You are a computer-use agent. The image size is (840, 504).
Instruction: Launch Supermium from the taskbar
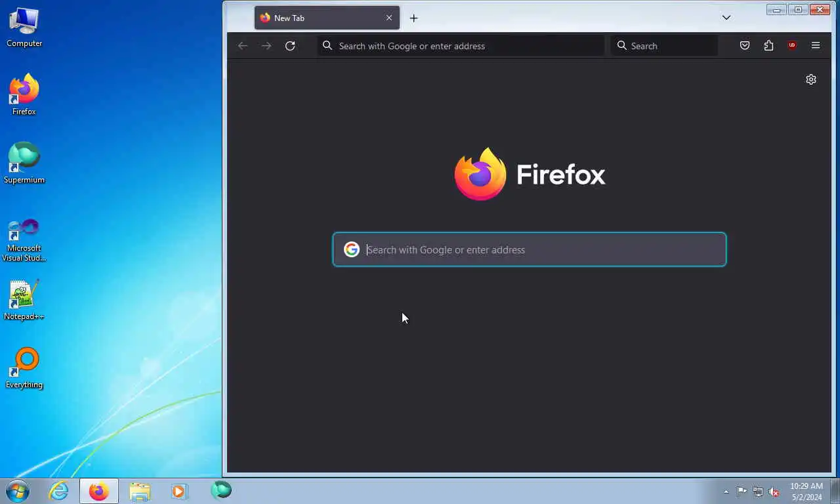221,490
